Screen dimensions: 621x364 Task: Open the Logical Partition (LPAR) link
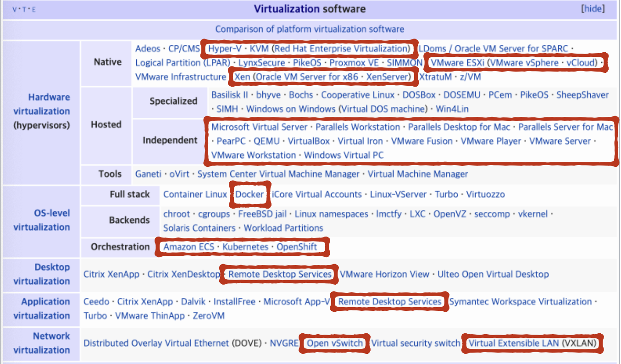(x=182, y=63)
